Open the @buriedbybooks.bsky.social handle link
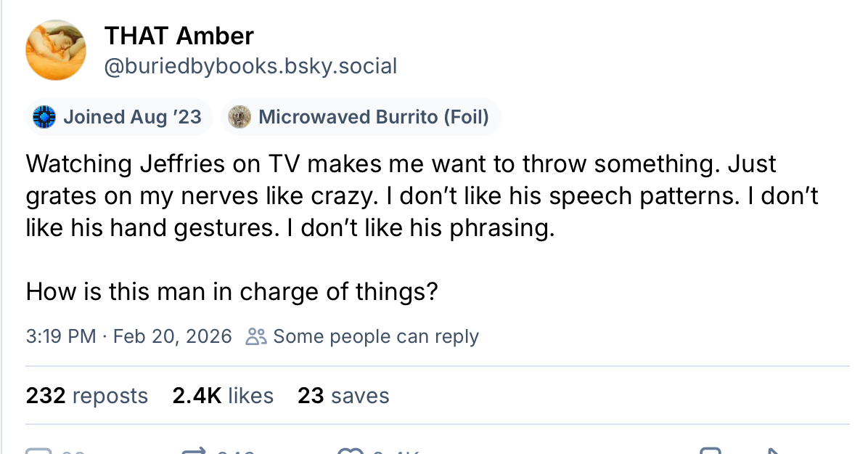868x454 pixels. [x=250, y=67]
